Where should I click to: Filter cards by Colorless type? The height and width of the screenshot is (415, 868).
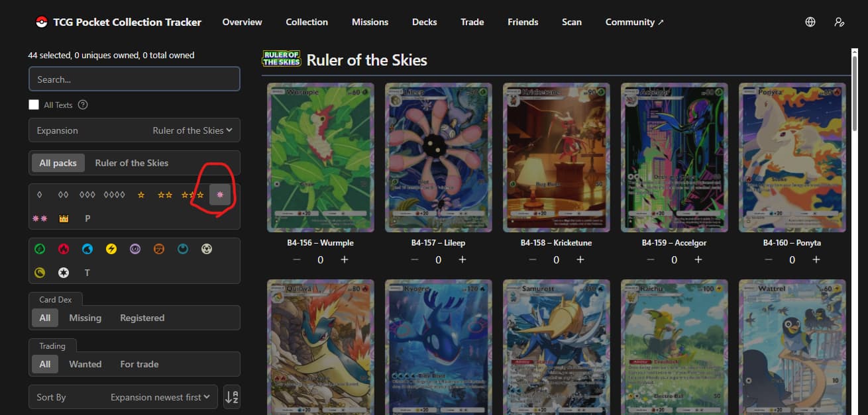(64, 273)
